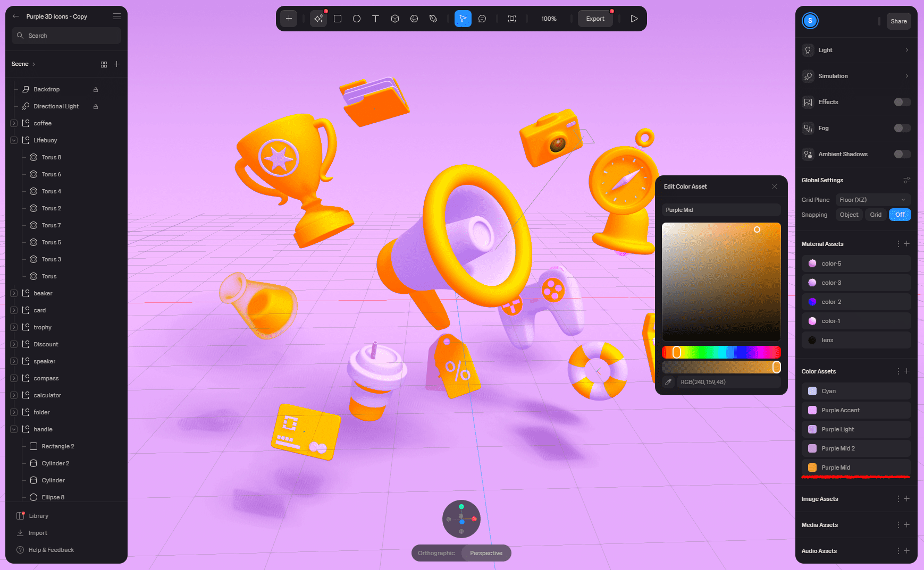Viewport: 924px width, 570px height.
Task: Select the Cyan color asset swatch
Action: click(812, 391)
